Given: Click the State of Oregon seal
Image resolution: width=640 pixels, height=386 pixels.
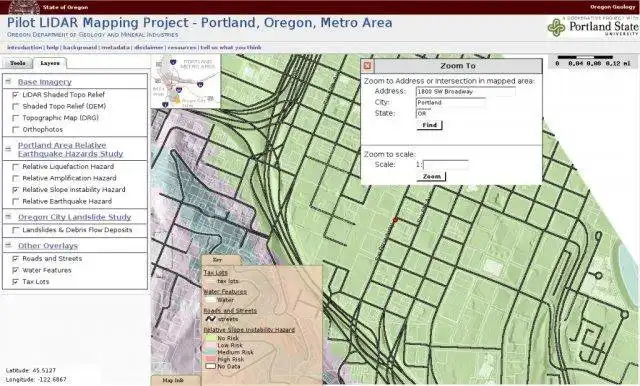Looking at the screenshot, I should click(24, 7).
